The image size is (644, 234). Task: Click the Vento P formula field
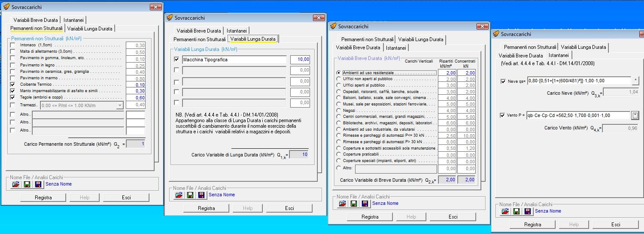[x=578, y=115]
